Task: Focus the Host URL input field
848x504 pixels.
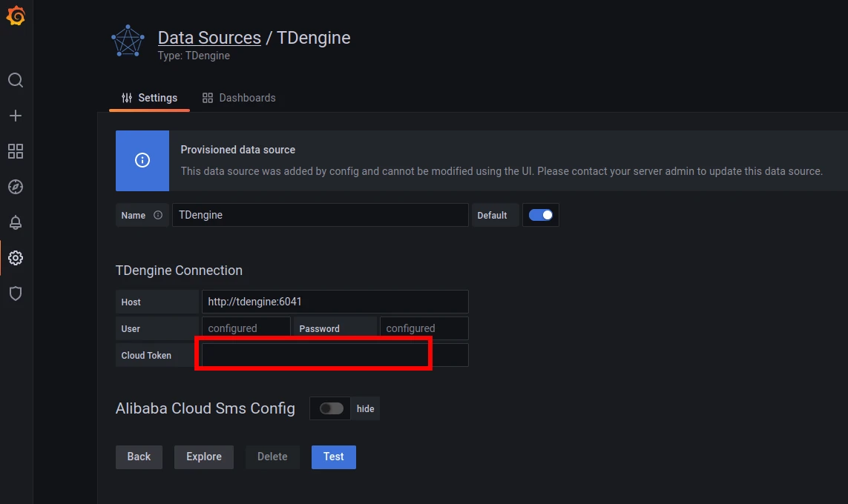Action: [x=335, y=302]
